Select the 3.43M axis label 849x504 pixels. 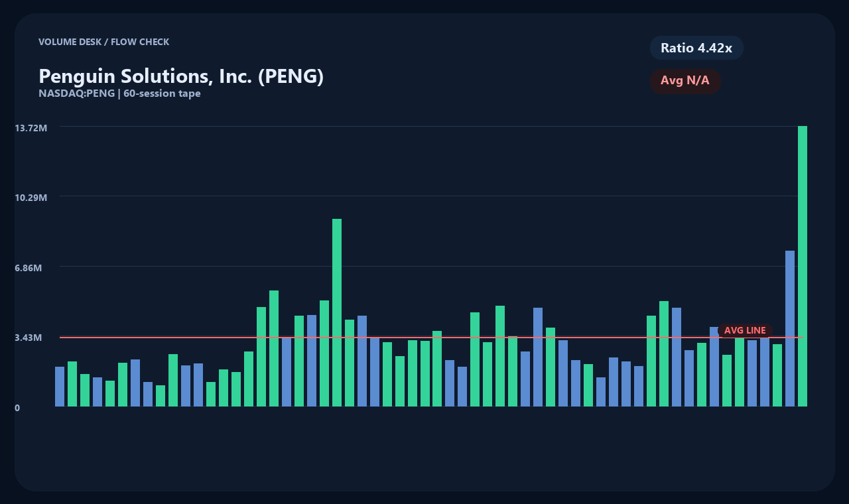[29, 338]
